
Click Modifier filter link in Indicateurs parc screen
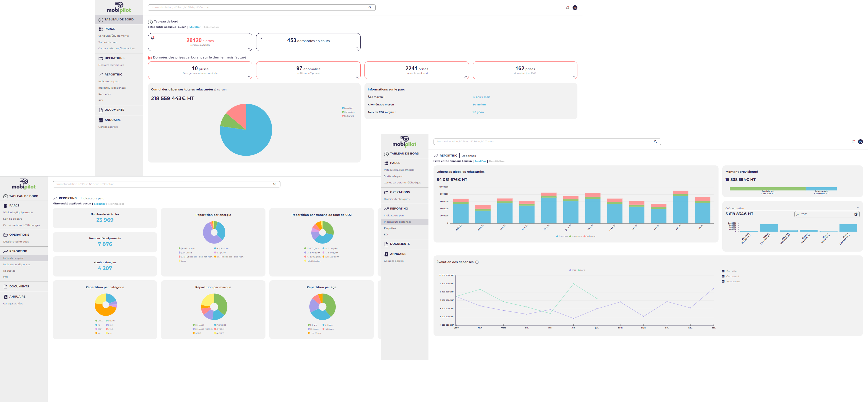100,204
